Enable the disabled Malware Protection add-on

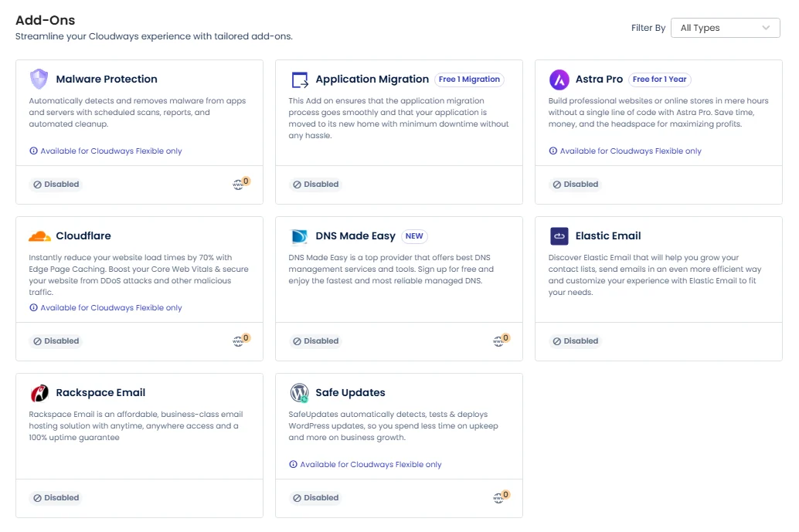[x=55, y=184]
